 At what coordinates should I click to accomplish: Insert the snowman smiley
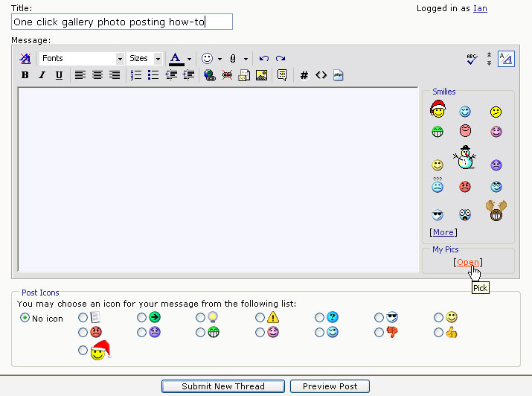coord(466,156)
